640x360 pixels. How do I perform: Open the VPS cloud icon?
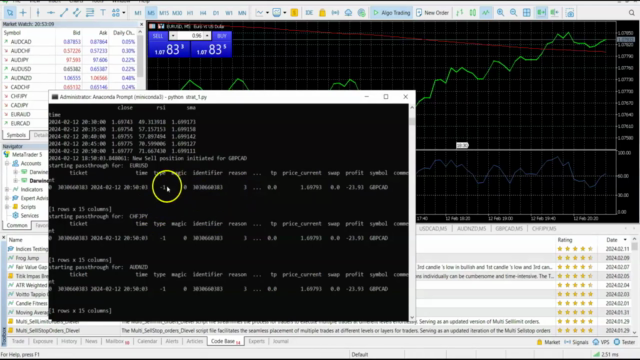click(x=348, y=13)
